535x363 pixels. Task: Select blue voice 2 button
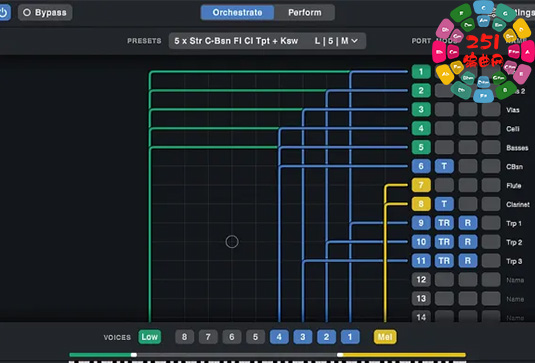pyautogui.click(x=326, y=337)
